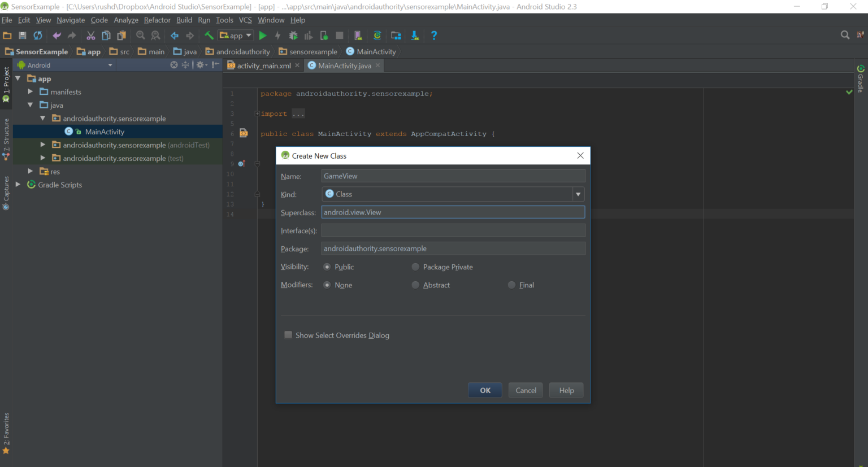This screenshot has height=467, width=868.
Task: Enable Show Select Overrides Dialog checkbox
Action: click(288, 335)
